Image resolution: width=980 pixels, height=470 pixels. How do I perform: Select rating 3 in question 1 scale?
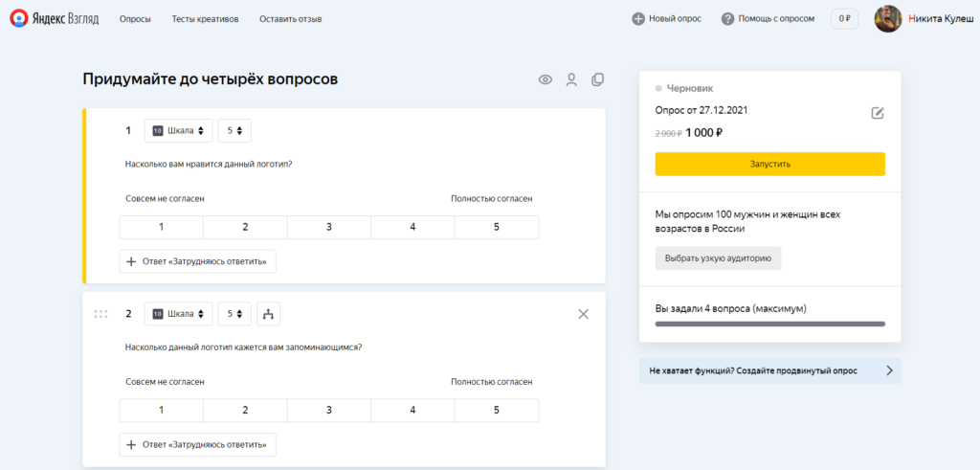pos(329,227)
